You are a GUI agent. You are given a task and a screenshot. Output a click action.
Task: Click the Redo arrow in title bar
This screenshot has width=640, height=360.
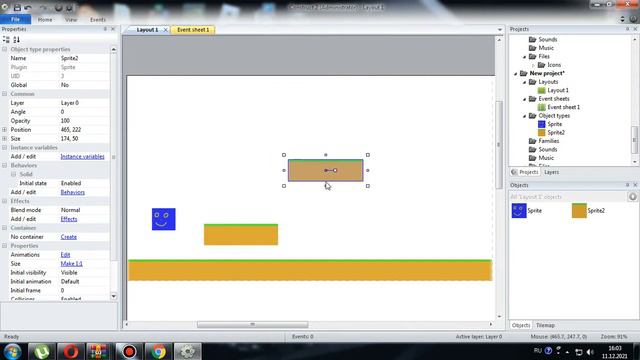(43, 7)
